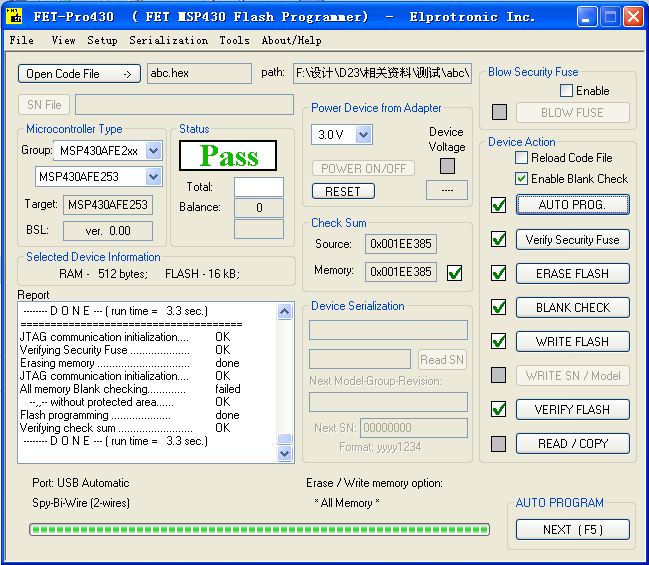
Task: Click the check sum match indicator next to Memory
Action: pos(454,273)
